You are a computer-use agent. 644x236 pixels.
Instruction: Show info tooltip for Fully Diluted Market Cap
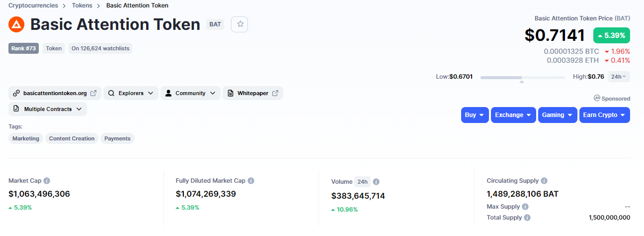click(251, 181)
